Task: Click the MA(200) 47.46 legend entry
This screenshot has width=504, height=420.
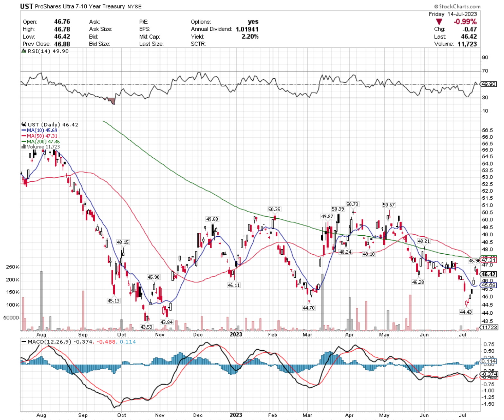Action: (x=41, y=141)
